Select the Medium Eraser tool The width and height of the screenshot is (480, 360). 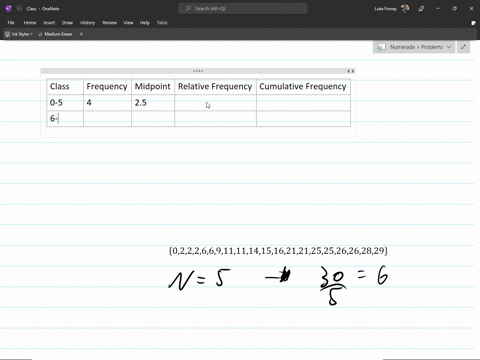point(55,34)
